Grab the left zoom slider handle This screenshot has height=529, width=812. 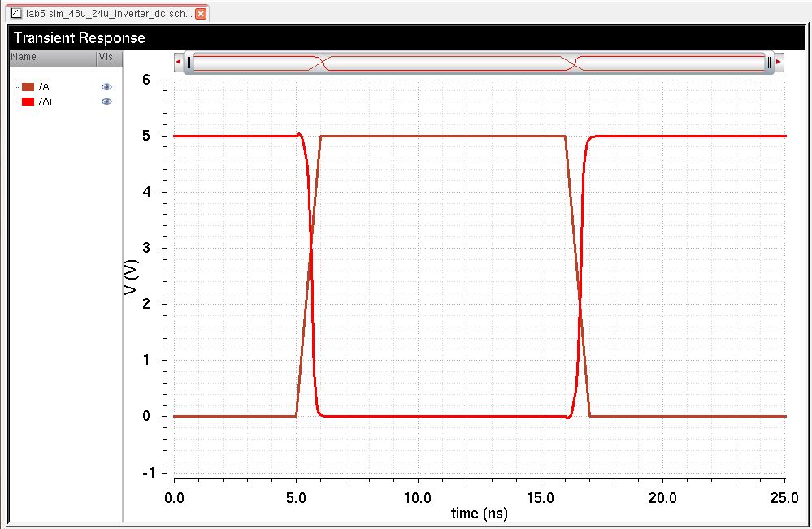point(189,62)
